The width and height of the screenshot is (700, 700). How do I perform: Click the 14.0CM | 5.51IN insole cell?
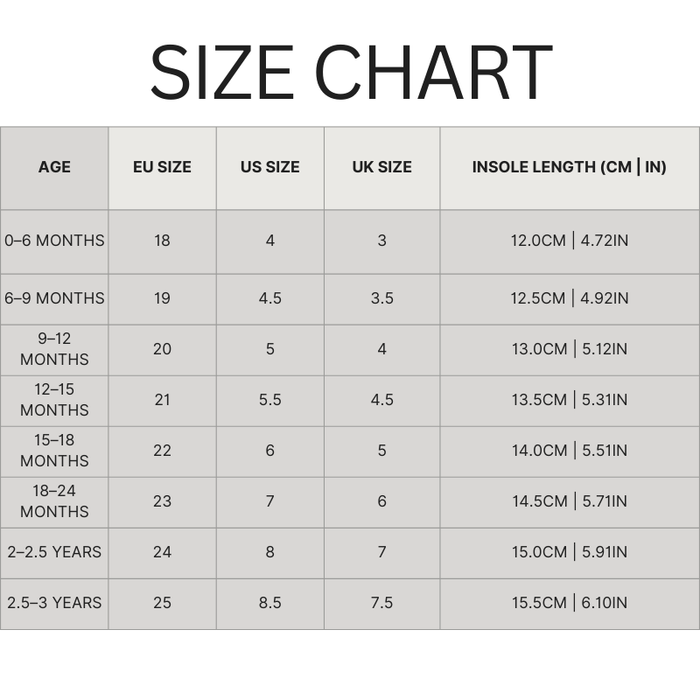pyautogui.click(x=569, y=451)
